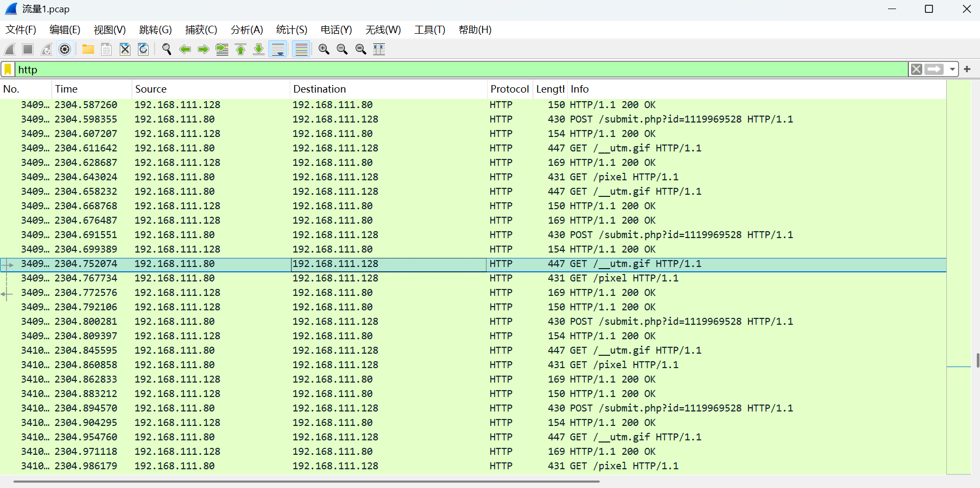Clear the display filter with X button
This screenshot has width=980, height=488.
pyautogui.click(x=916, y=70)
